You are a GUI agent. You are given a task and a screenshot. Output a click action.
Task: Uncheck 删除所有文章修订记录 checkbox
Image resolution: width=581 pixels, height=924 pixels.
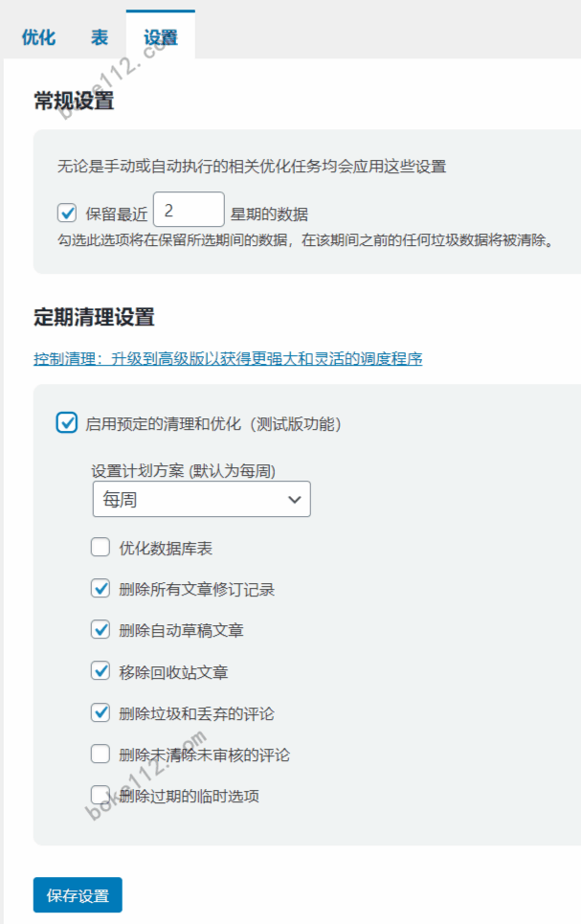[101, 589]
